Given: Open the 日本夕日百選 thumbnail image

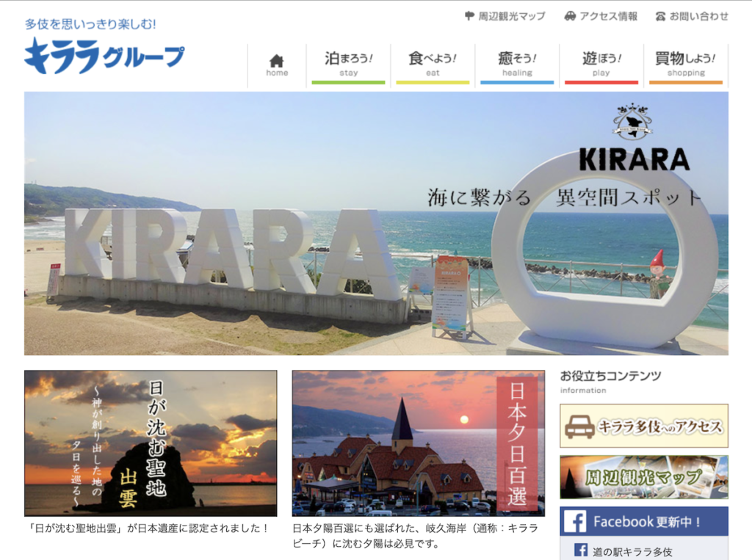Looking at the screenshot, I should (418, 443).
